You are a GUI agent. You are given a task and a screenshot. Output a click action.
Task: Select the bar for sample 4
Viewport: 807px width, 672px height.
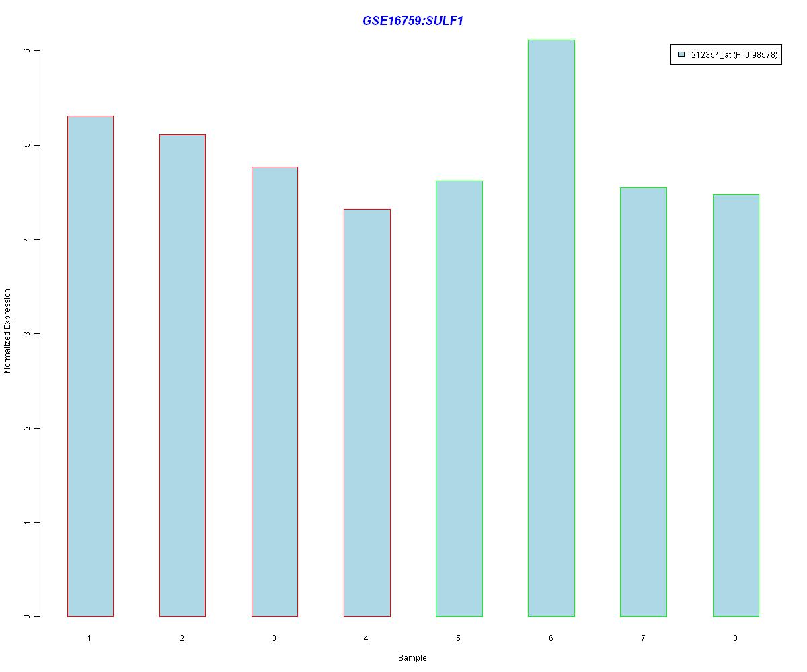tap(367, 413)
